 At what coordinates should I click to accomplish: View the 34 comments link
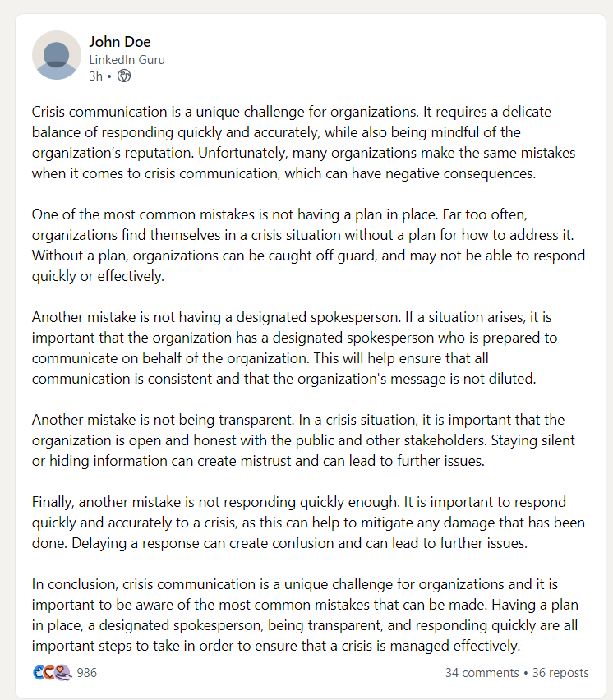click(482, 673)
